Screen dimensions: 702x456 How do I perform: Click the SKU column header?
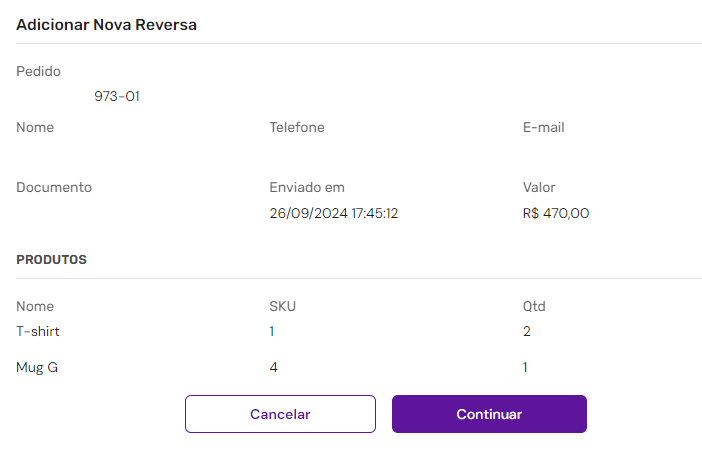pyautogui.click(x=283, y=307)
